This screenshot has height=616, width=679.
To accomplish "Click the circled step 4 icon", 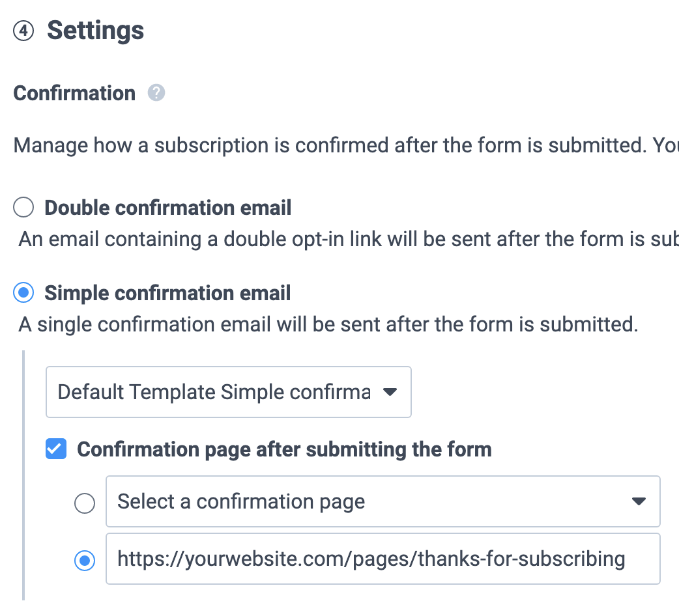I will (x=23, y=31).
